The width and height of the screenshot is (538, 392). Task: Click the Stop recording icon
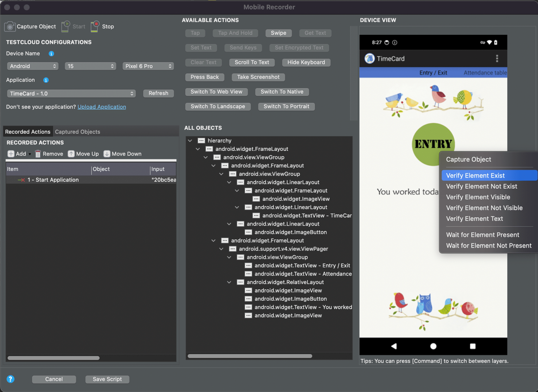(94, 26)
